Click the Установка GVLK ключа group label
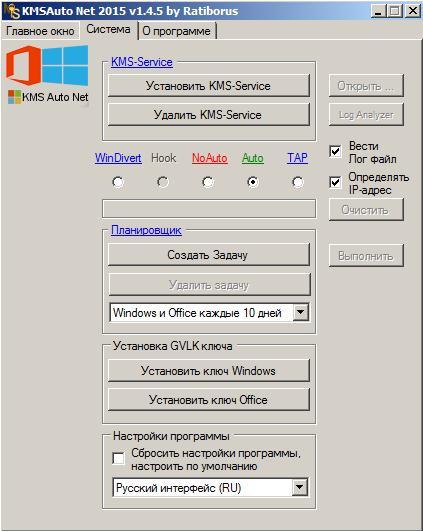The width and height of the screenshot is (423, 531). tap(172, 346)
